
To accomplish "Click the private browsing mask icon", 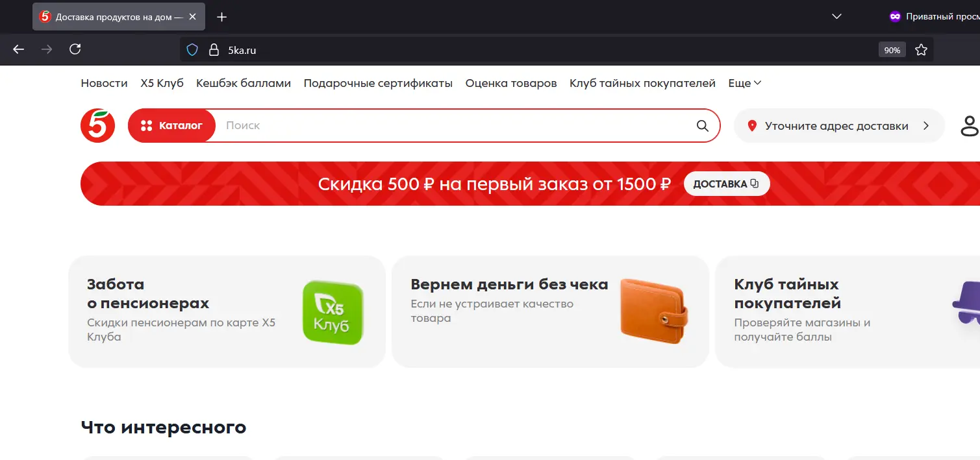I will point(896,17).
